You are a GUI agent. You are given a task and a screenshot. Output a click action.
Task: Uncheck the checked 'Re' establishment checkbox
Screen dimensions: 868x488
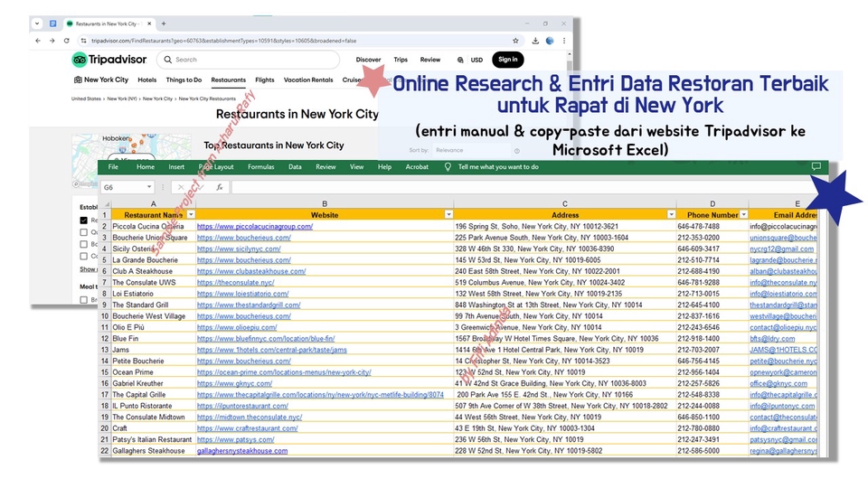point(83,221)
